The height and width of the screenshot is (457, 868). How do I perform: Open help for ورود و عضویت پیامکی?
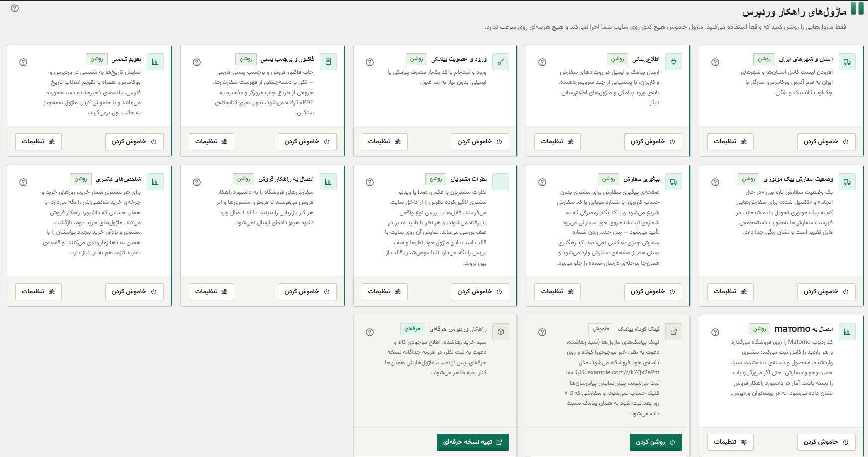370,62
